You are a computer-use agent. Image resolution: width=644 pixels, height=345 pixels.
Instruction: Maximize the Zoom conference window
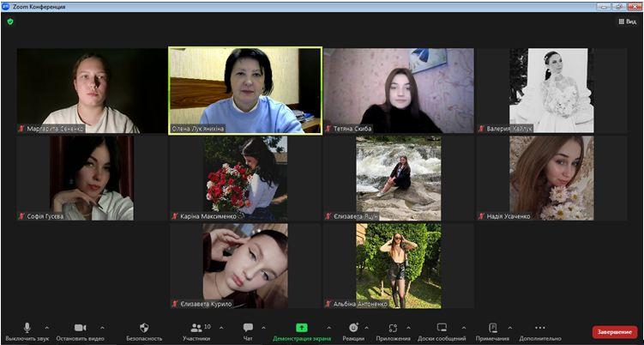619,7
